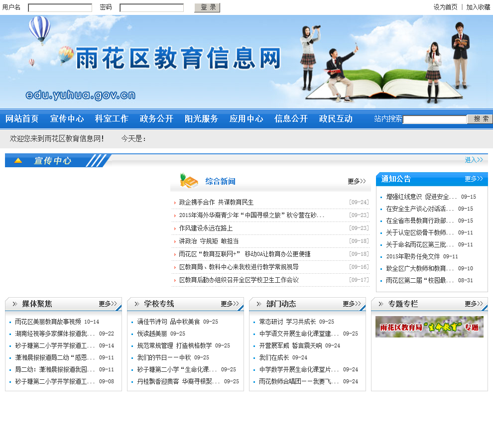This screenshot has height=448, width=493.
Task: Open news 区教育后勤办组织召开全区学校卫生工作会议
Action: (239, 280)
